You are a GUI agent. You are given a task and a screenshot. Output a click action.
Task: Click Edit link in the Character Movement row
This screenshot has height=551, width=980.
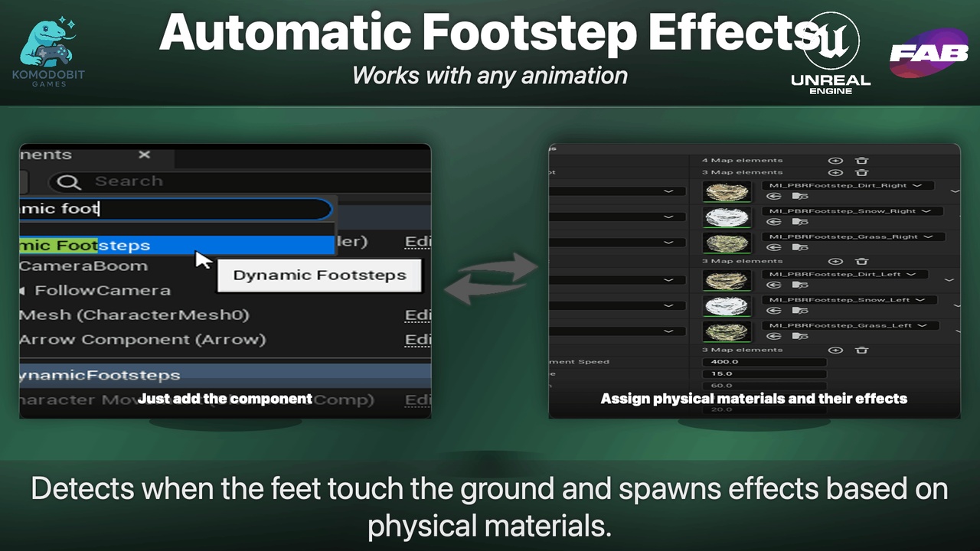[418, 399]
